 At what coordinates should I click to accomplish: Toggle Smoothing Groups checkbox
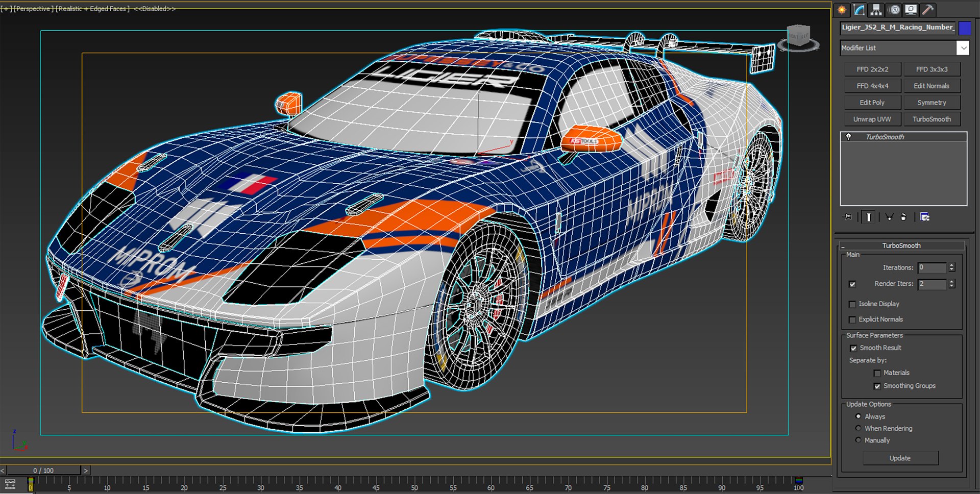click(877, 386)
